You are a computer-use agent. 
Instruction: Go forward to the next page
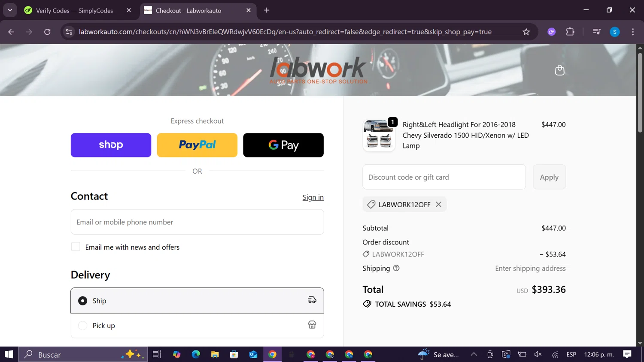coord(29,32)
